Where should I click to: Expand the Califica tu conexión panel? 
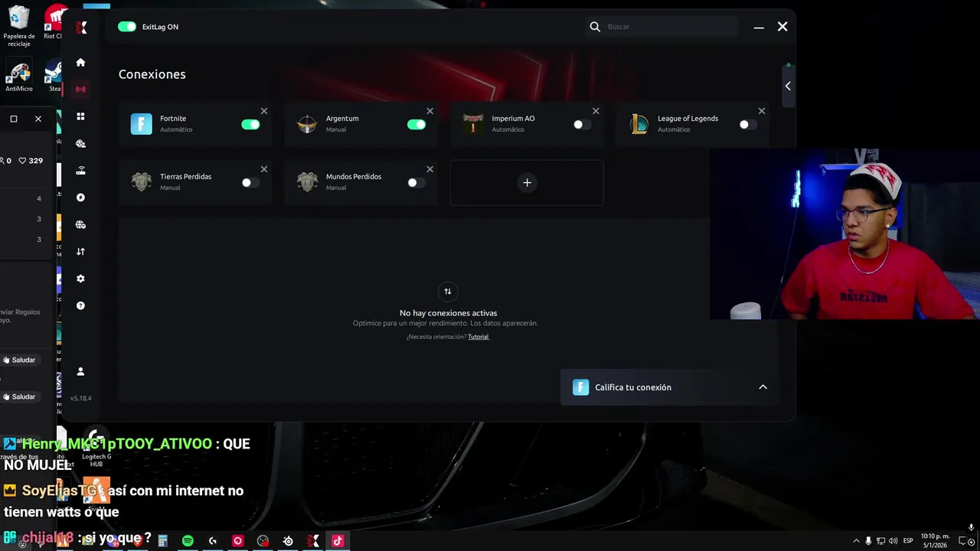coord(763,387)
